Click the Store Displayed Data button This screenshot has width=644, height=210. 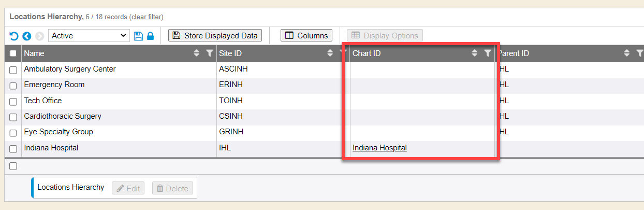pos(215,35)
